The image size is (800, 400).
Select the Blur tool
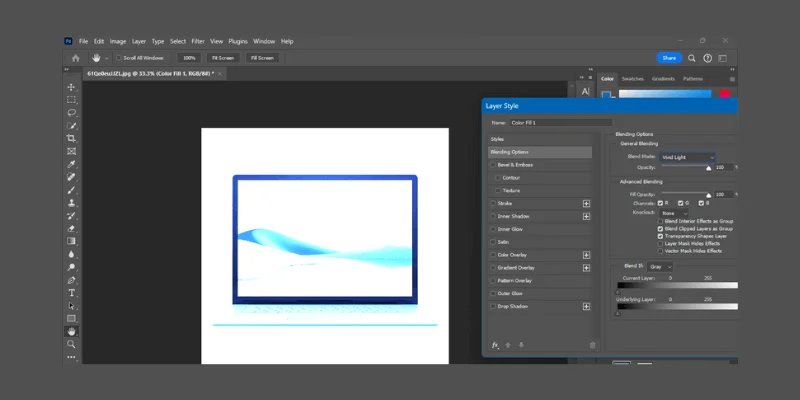click(71, 254)
